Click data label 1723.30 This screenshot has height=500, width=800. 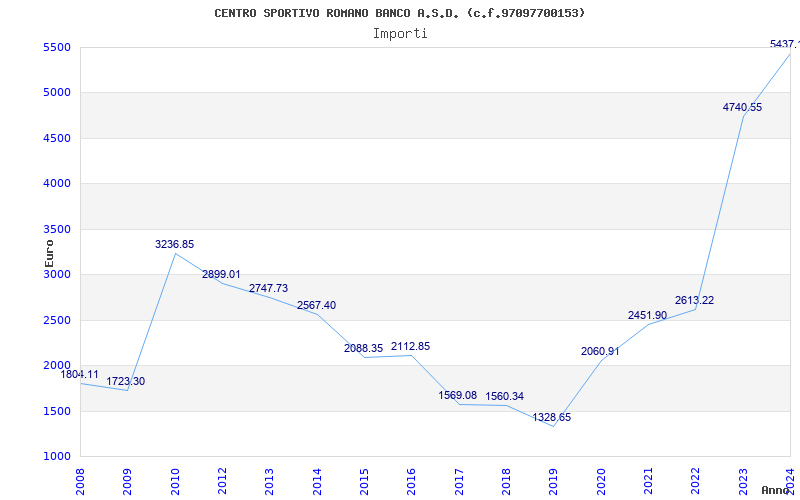pyautogui.click(x=126, y=382)
